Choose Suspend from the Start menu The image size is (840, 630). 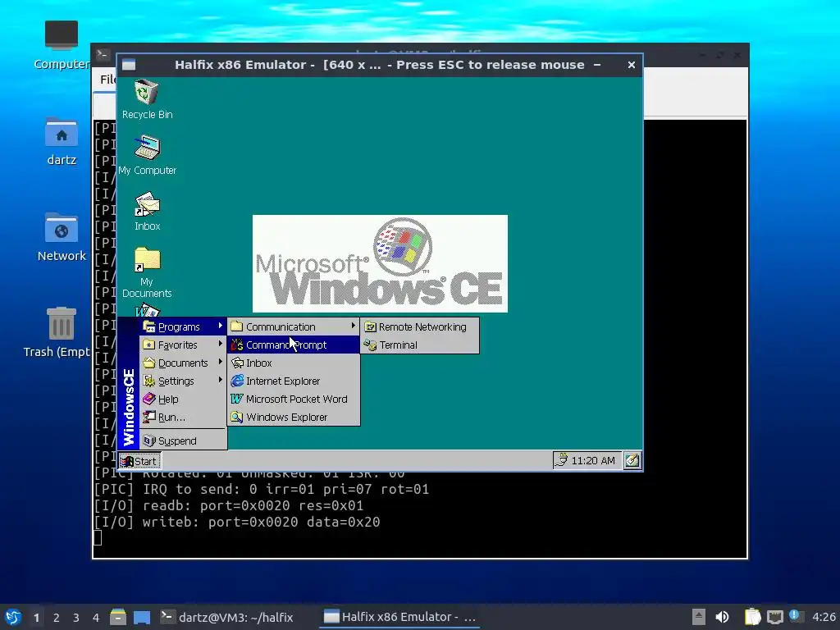[x=182, y=441]
